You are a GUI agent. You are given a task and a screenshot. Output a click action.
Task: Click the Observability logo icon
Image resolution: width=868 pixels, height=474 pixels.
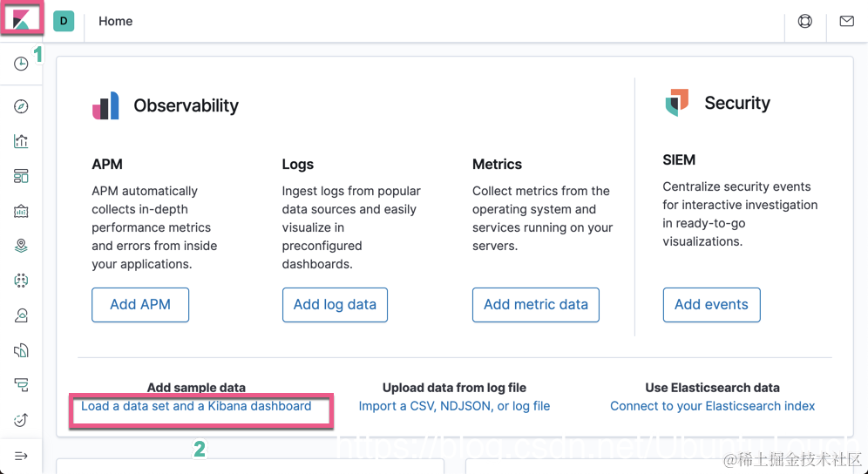click(x=105, y=105)
